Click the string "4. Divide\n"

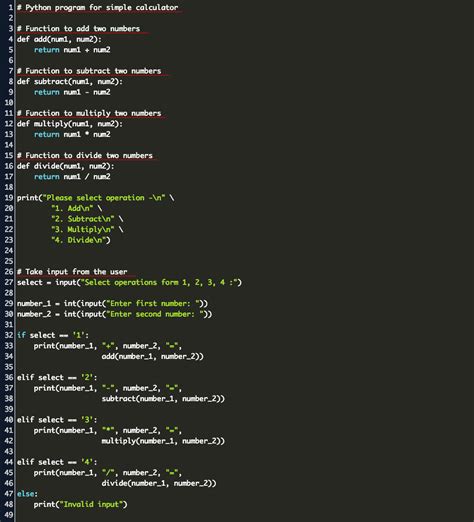coord(78,240)
